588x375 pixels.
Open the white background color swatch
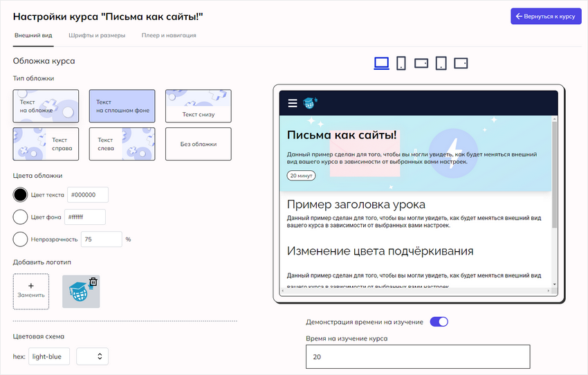tap(20, 217)
